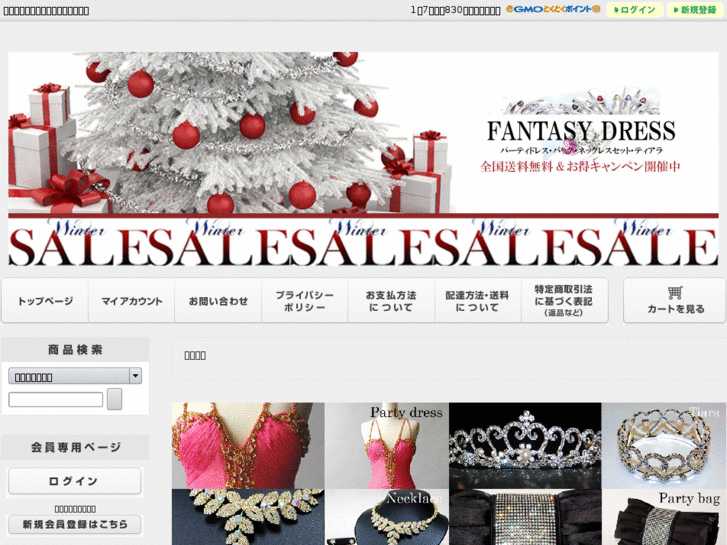The image size is (727, 545).
Task: Open the silver tiara on black image
Action: (525, 445)
